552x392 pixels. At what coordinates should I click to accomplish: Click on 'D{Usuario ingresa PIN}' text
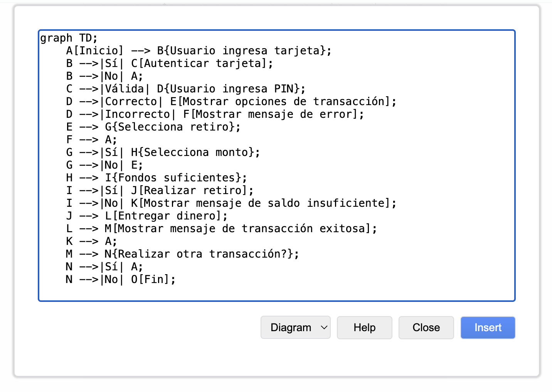coord(229,89)
